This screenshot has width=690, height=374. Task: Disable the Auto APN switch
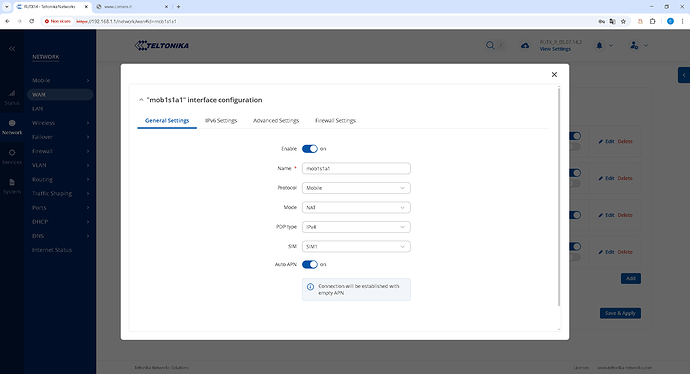click(x=309, y=264)
